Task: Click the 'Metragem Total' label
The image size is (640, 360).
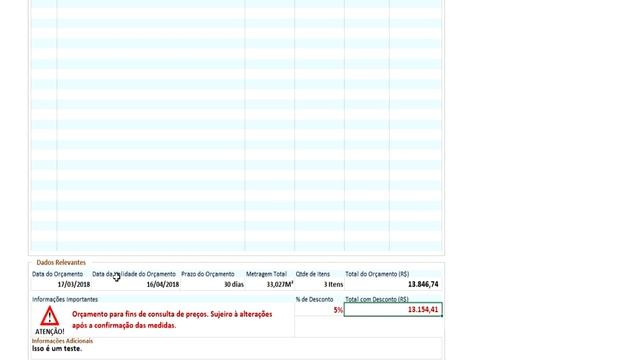Action: coord(266,274)
